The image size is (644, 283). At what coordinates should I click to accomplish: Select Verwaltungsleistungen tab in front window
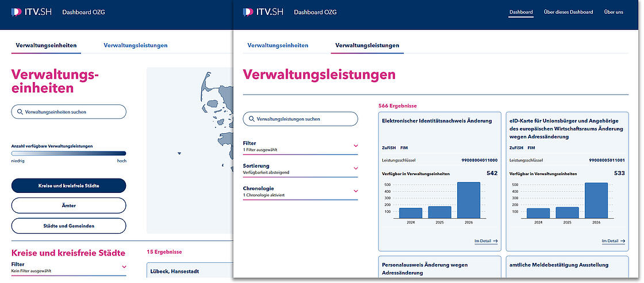(x=367, y=45)
